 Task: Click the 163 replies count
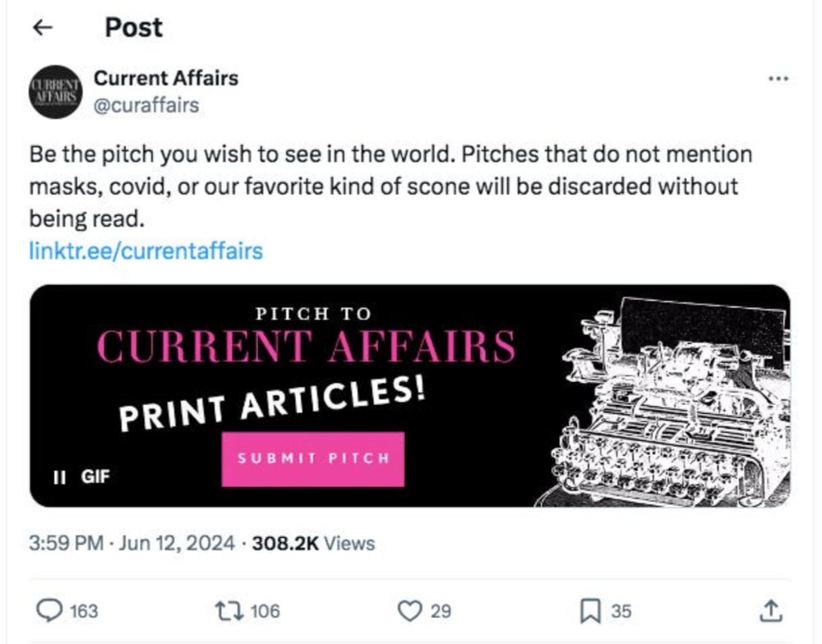83,611
